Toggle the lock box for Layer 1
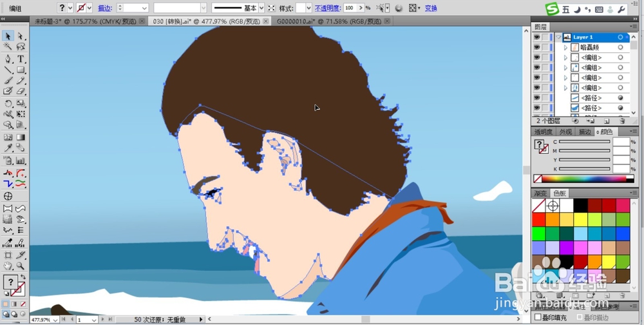This screenshot has width=644, height=325. (545, 37)
